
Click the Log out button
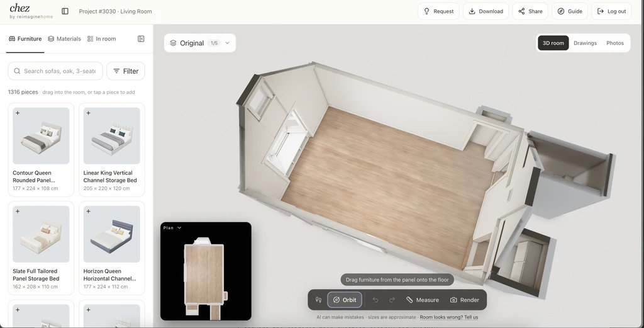(611, 11)
